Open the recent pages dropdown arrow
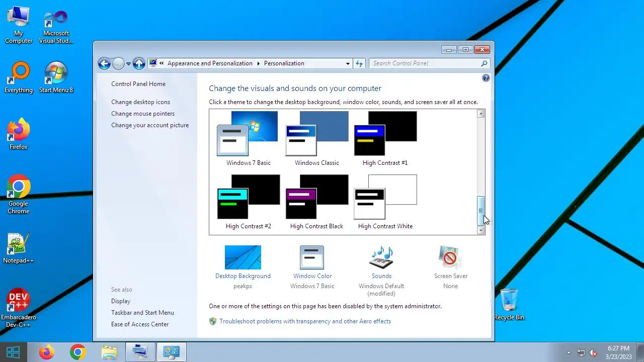Viewport: 644px width, 362px height. pyautogui.click(x=128, y=64)
